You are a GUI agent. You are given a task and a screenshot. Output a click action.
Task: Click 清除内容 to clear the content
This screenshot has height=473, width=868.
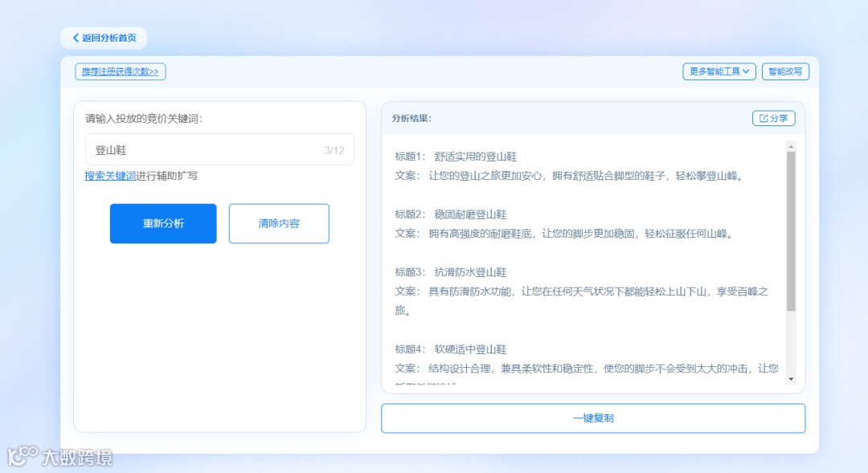pos(279,223)
